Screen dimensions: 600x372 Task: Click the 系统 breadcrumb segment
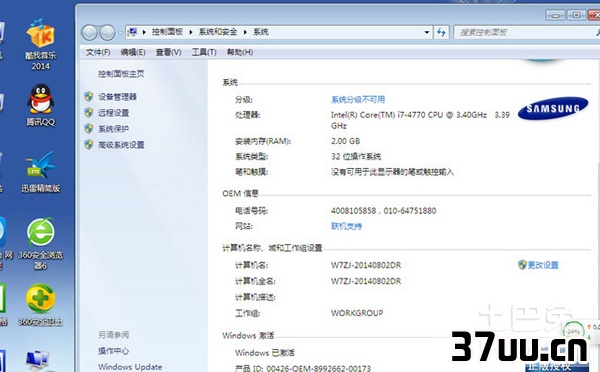click(261, 32)
